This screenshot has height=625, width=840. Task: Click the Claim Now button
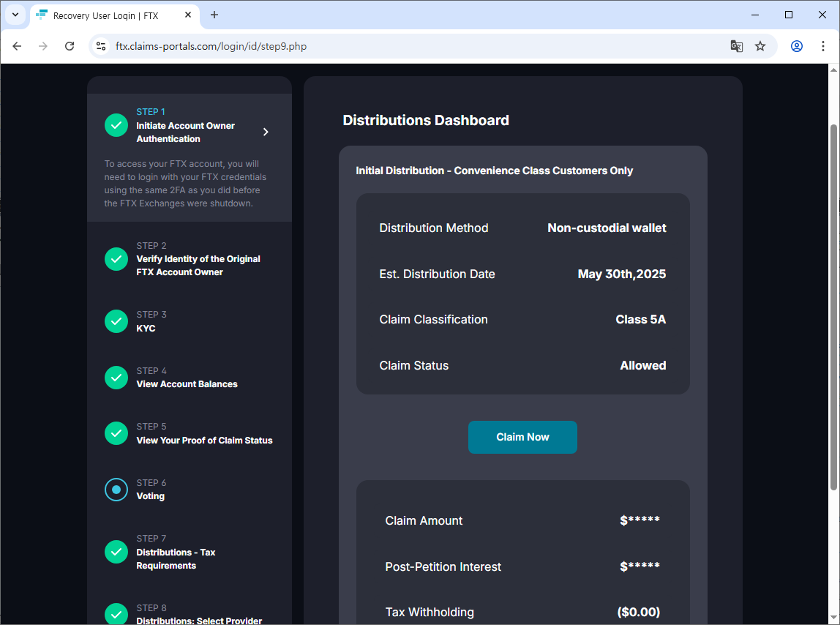click(522, 437)
